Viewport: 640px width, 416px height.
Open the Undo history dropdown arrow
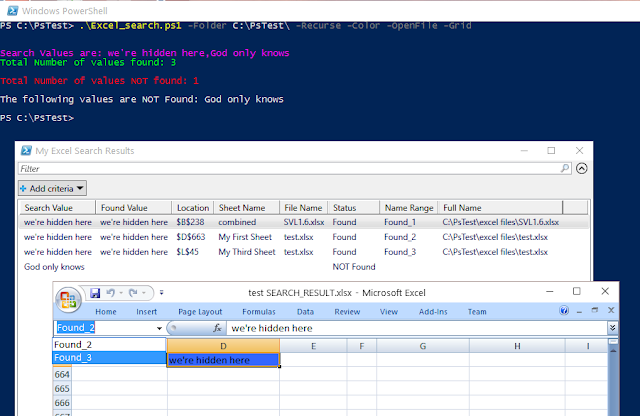pos(121,293)
